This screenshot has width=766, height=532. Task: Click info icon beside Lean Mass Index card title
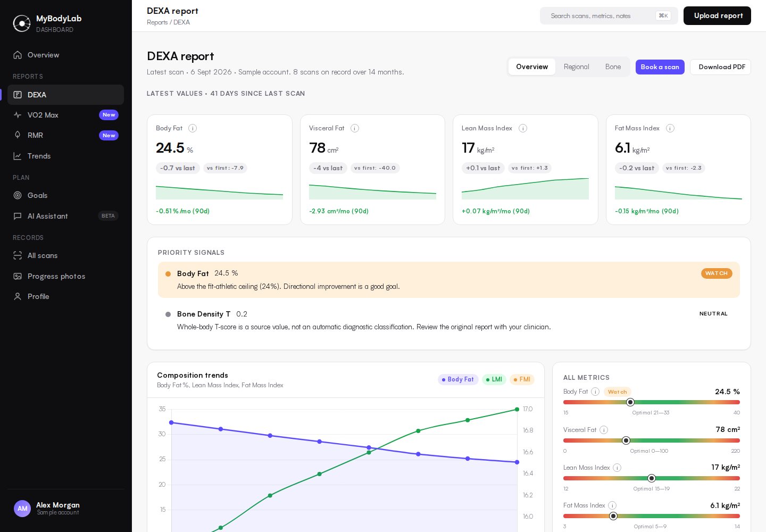[523, 128]
